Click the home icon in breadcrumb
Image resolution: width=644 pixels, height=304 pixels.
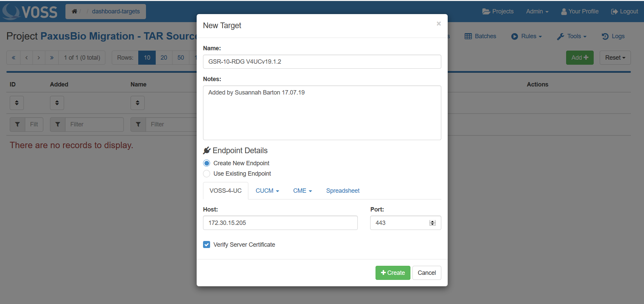75,11
